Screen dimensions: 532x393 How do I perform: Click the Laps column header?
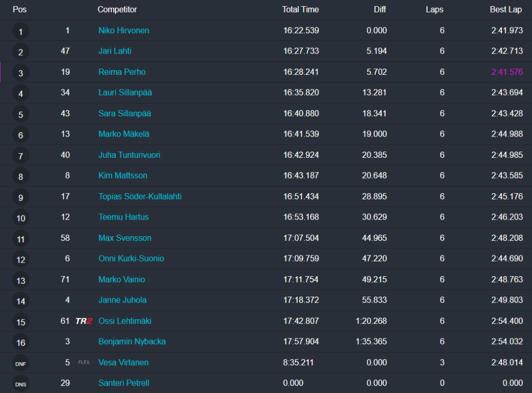tap(434, 9)
